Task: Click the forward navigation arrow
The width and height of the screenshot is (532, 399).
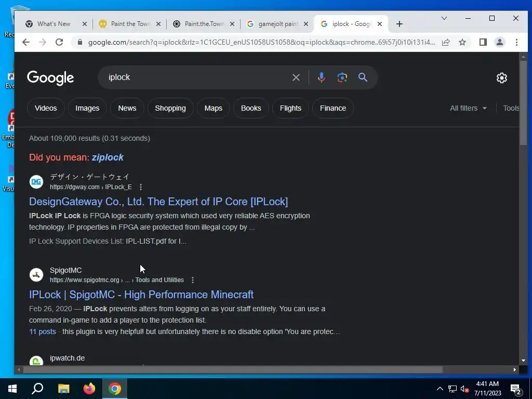Action: [x=43, y=43]
